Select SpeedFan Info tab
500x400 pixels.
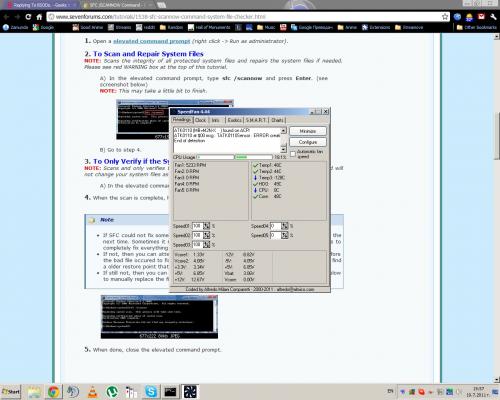pos(216,120)
